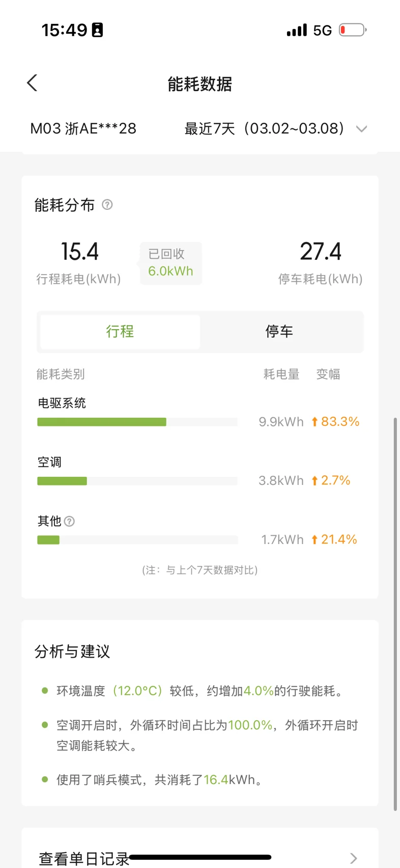Expand the 最近7天 date range dropdown
This screenshot has width=400, height=868.
coord(264,128)
